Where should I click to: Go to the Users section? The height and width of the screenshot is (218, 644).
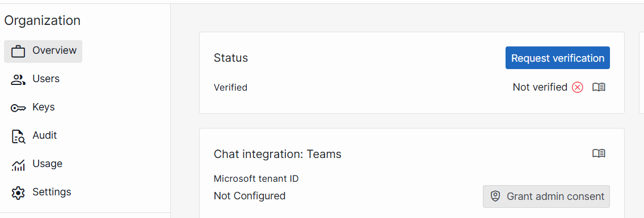click(46, 79)
